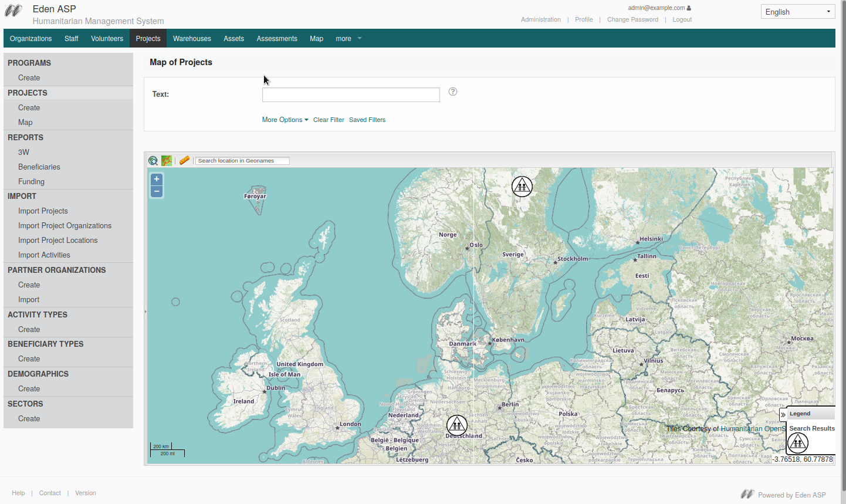The height and width of the screenshot is (504, 846).
Task: Click the zoom-to-extent globe magnifier icon
Action: [x=153, y=161]
